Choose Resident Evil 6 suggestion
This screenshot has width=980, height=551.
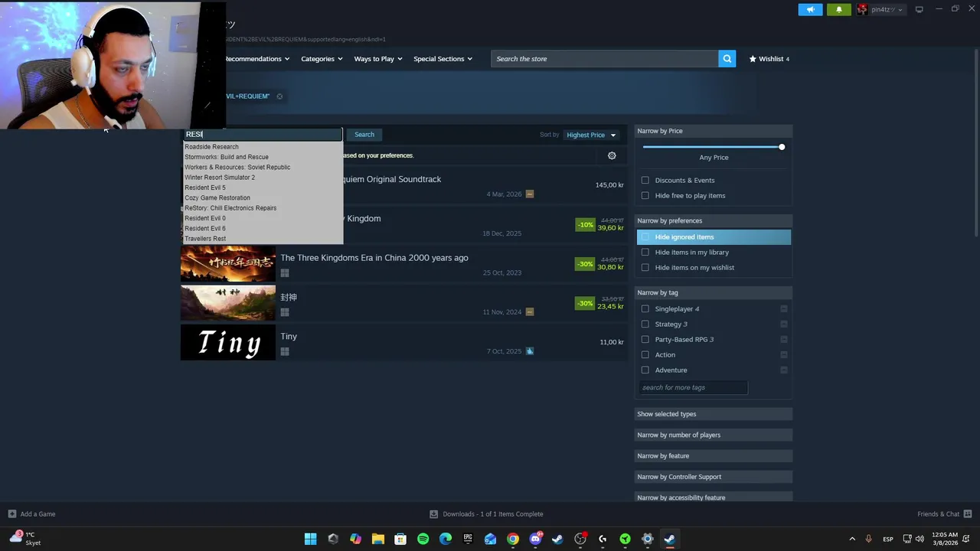(205, 228)
